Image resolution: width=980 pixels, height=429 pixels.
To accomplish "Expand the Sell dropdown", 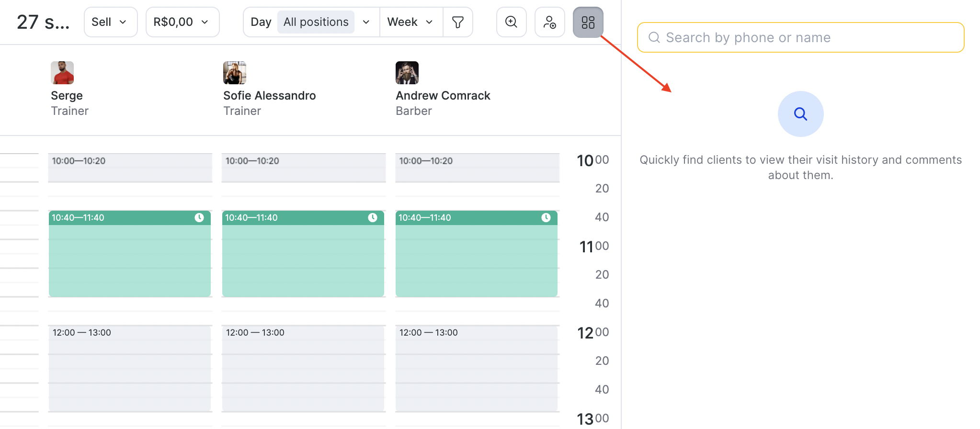I will tap(110, 22).
